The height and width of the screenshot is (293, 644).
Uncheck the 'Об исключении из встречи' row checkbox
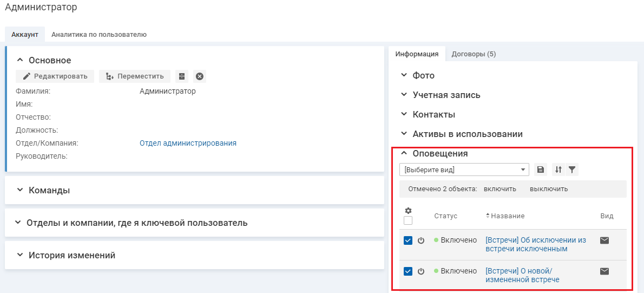pyautogui.click(x=408, y=240)
